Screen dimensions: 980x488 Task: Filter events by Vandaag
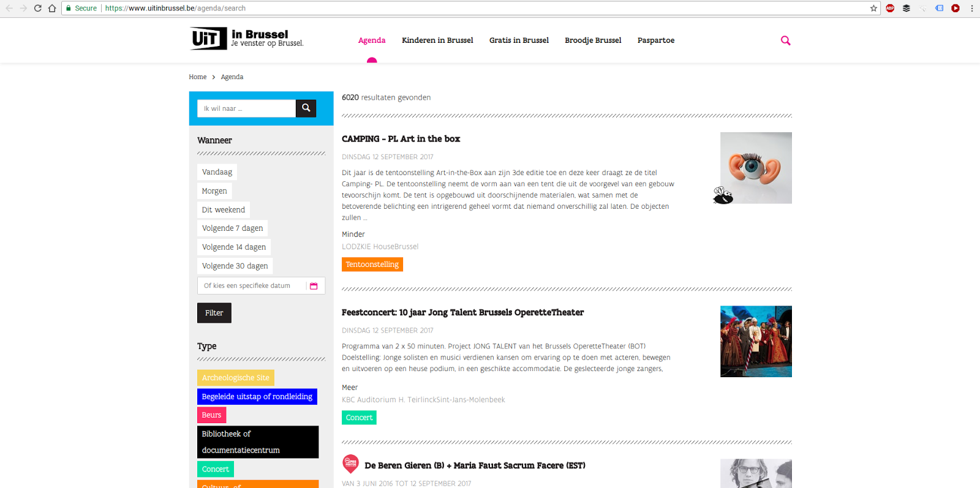(x=217, y=172)
